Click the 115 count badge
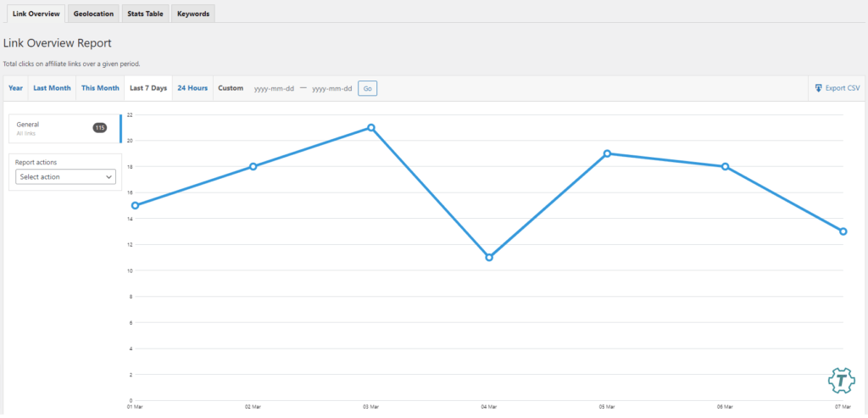The height and width of the screenshot is (418, 868). click(x=99, y=128)
